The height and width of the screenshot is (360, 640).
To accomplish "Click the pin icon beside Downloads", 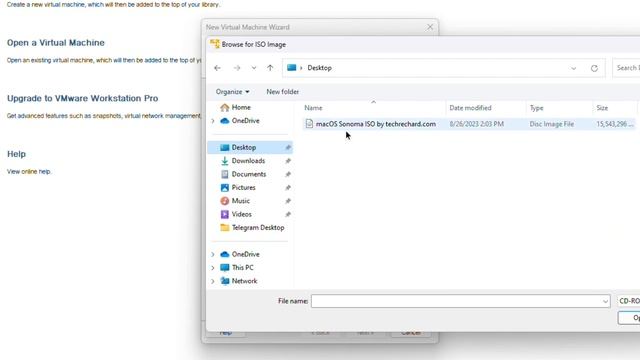I will point(288,161).
